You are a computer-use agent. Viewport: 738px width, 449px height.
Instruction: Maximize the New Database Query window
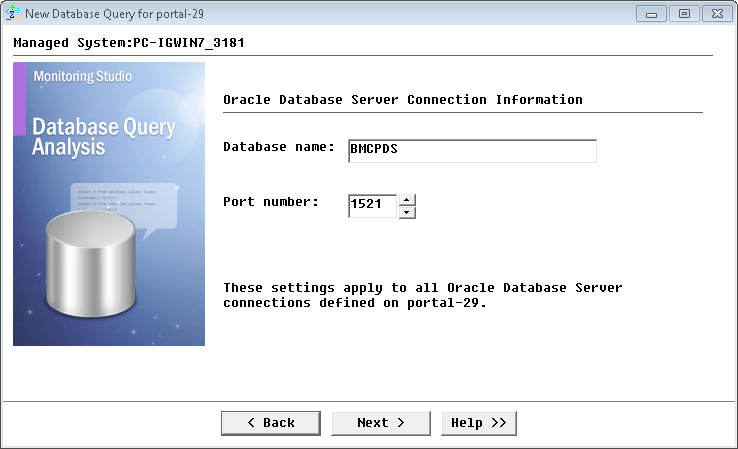(684, 14)
